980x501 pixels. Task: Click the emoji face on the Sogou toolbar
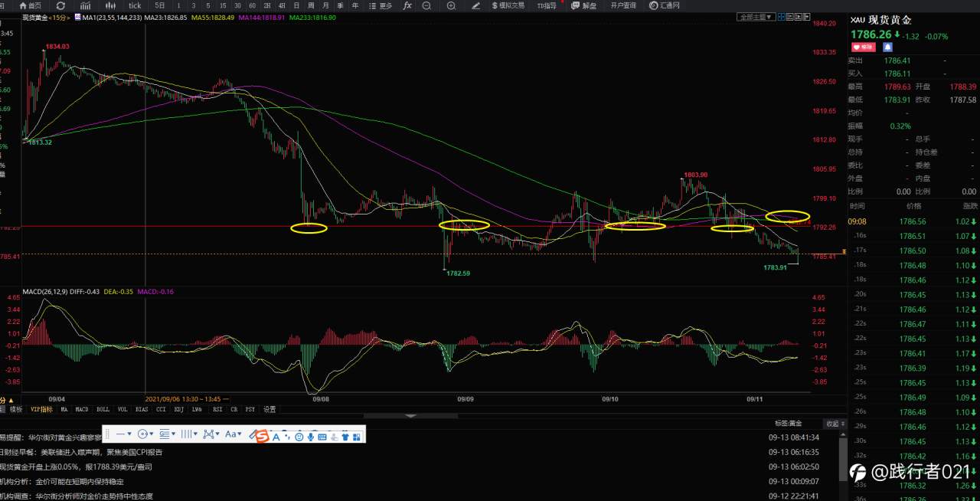click(299, 437)
